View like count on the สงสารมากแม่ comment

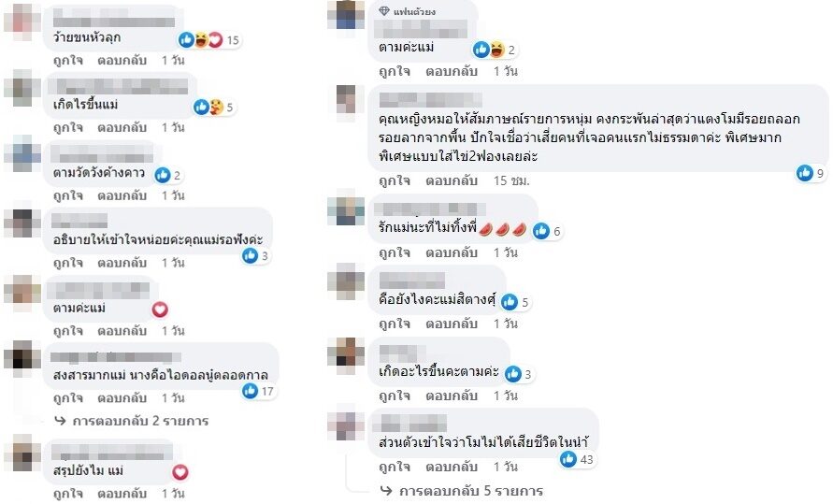coord(258,392)
